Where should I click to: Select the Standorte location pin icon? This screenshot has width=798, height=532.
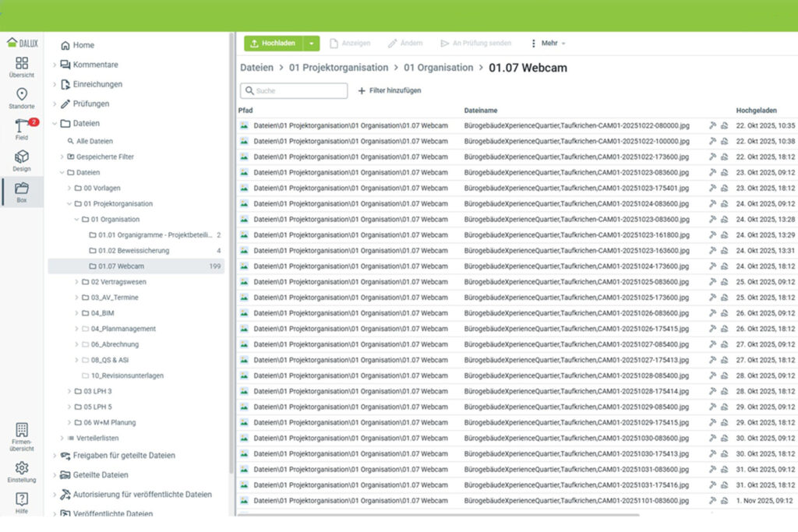[x=22, y=95]
